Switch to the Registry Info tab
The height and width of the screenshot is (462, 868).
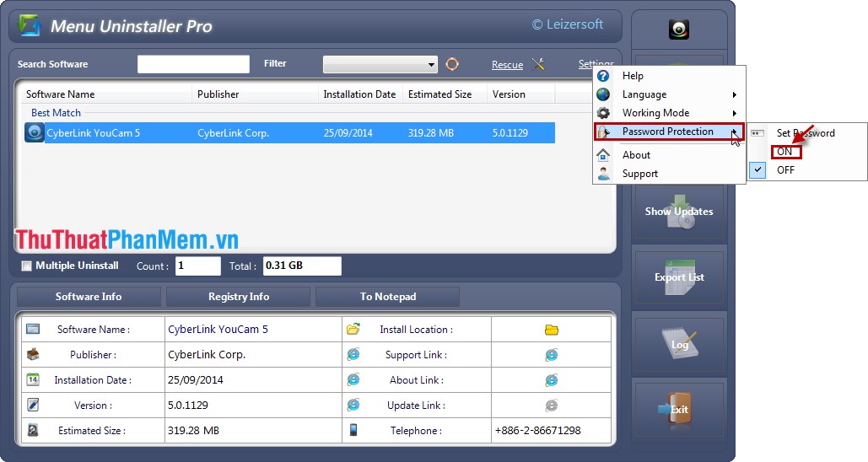[239, 297]
